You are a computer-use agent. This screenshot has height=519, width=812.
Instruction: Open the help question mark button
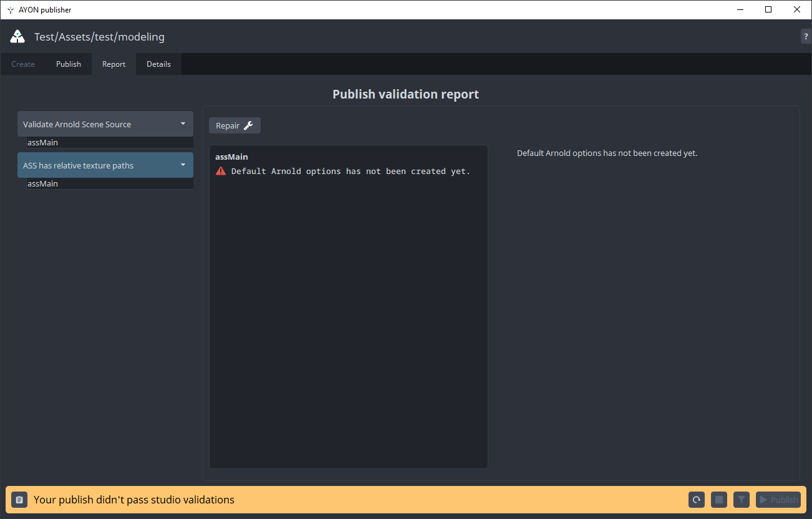(x=806, y=36)
